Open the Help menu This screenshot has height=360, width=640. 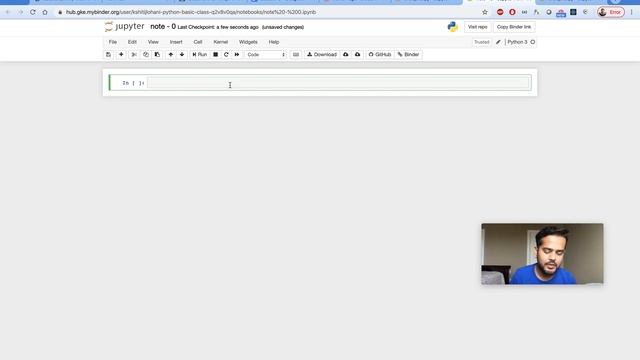point(274,42)
